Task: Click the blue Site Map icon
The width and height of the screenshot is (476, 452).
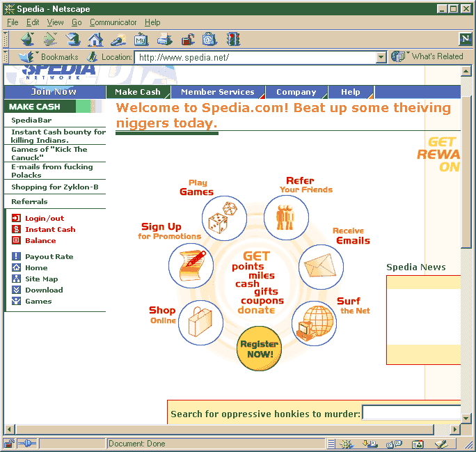Action: 16,279
